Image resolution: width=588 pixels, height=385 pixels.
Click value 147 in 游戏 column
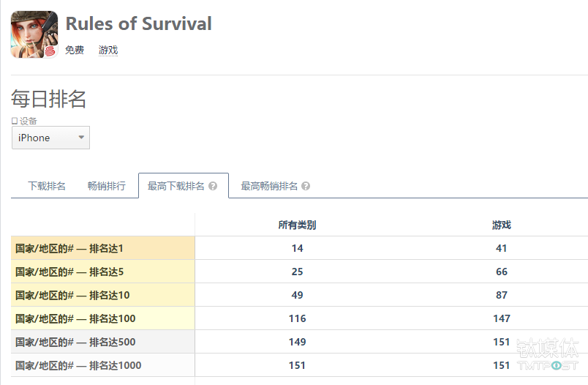pos(502,318)
